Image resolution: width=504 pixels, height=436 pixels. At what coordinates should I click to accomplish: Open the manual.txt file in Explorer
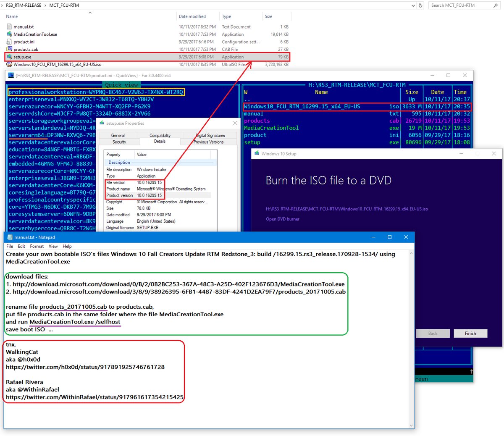click(x=24, y=27)
